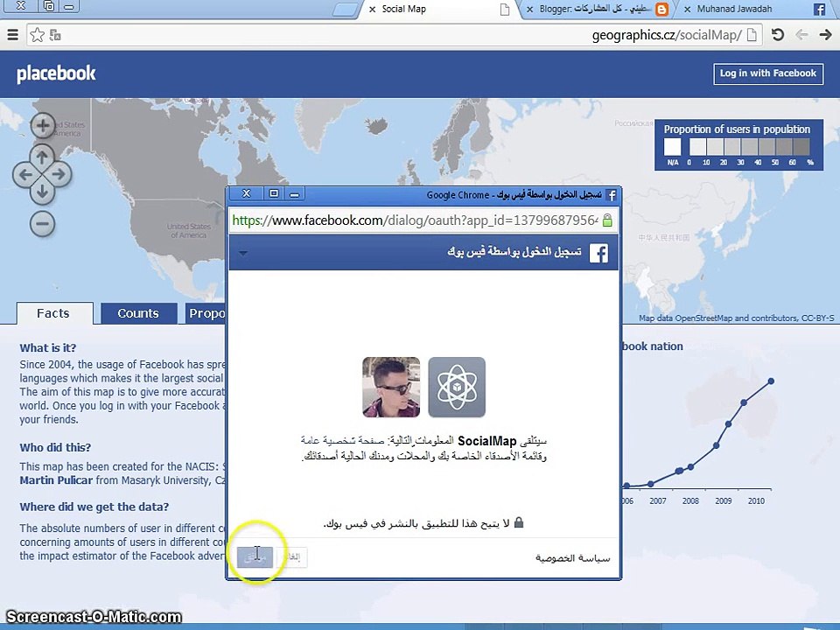Close the Facebook login popup window
This screenshot has height=630, width=840.
[247, 193]
